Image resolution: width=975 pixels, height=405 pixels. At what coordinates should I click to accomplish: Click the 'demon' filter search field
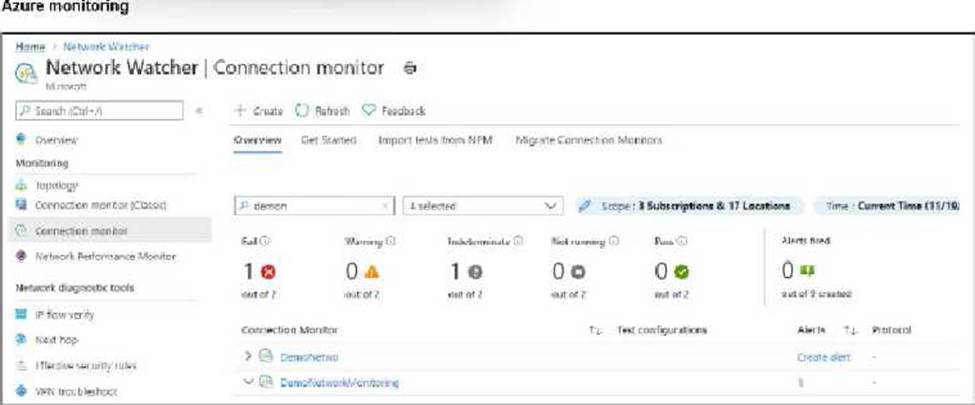click(x=315, y=206)
